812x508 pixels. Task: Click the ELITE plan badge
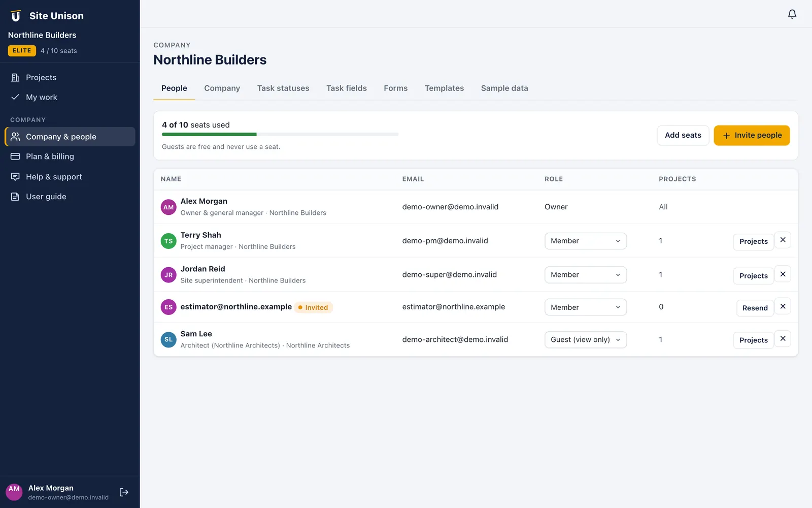point(22,51)
